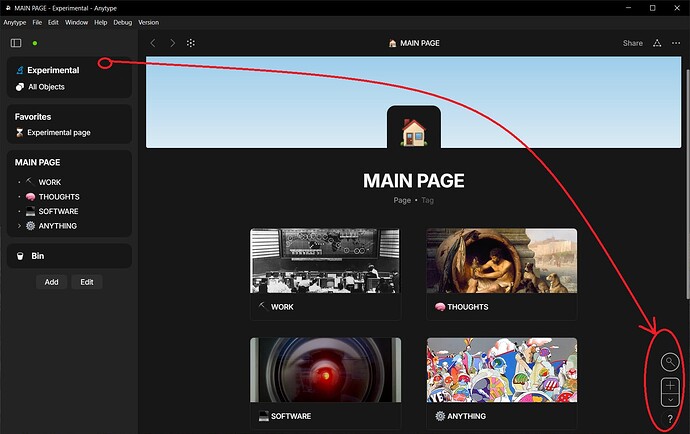Open the ANYTHING card colorful thumbnail

[x=502, y=370]
